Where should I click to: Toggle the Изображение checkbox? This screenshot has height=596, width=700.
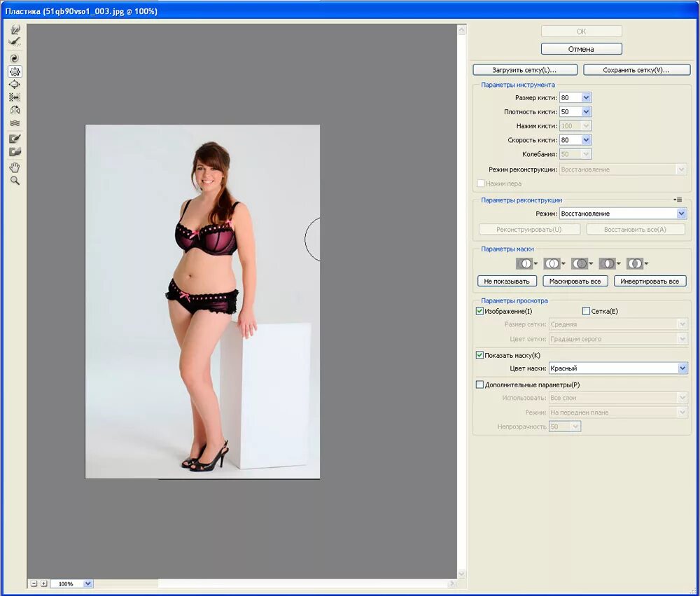click(x=480, y=311)
